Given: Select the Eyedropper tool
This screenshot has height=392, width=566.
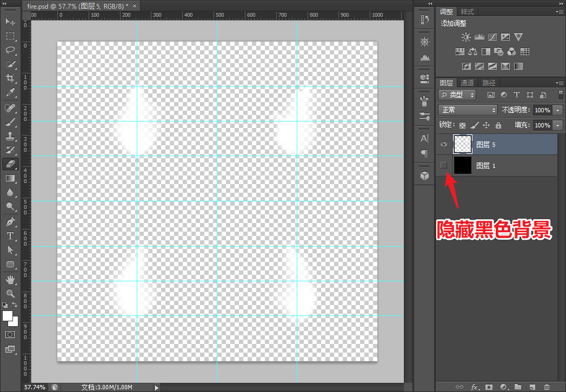Looking at the screenshot, I should [10, 93].
